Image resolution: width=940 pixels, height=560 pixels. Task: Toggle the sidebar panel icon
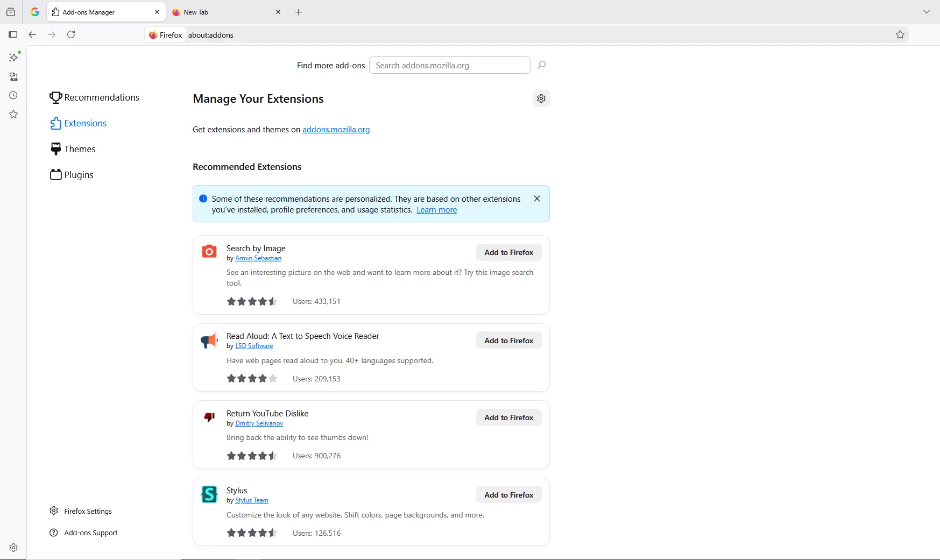[13, 34]
